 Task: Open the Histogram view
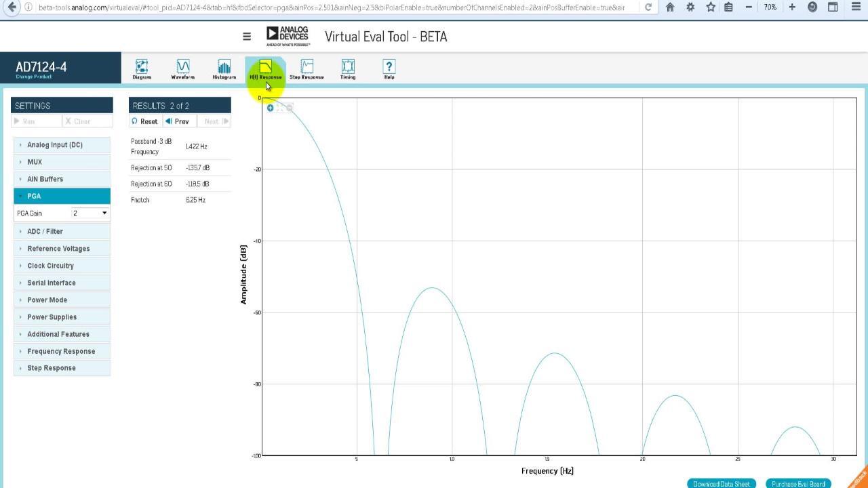pos(224,70)
